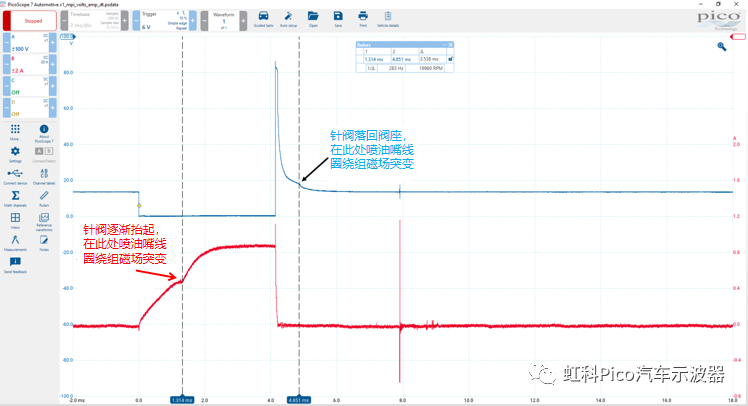Viewport: 748px width, 406px height.
Task: Open the Views layout tool
Action: 15,220
